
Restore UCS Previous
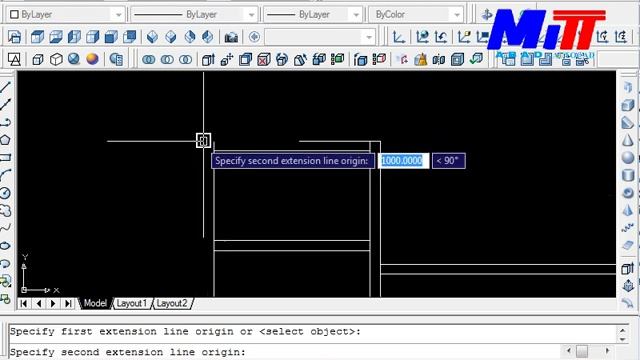click(x=441, y=37)
